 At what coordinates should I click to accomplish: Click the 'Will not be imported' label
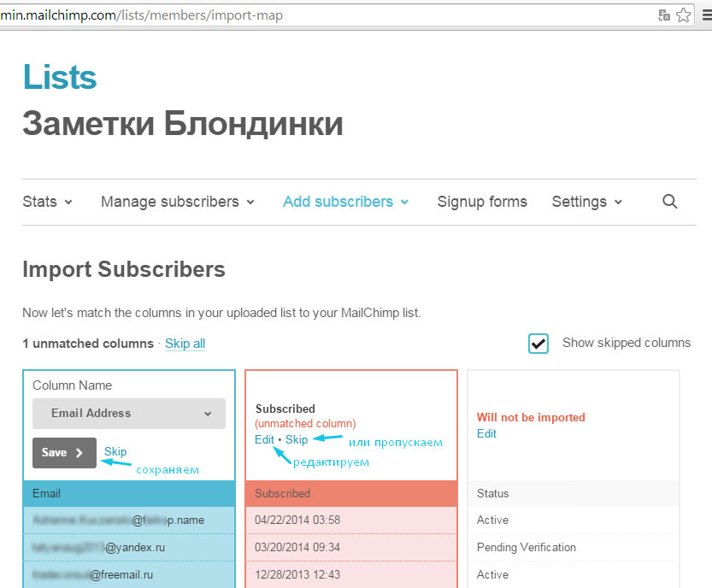(531, 417)
